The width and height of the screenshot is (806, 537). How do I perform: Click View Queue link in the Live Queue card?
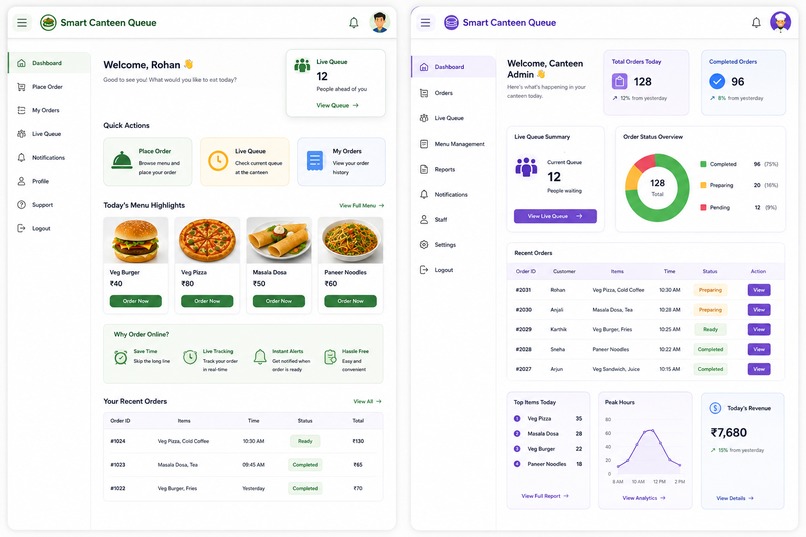click(337, 105)
